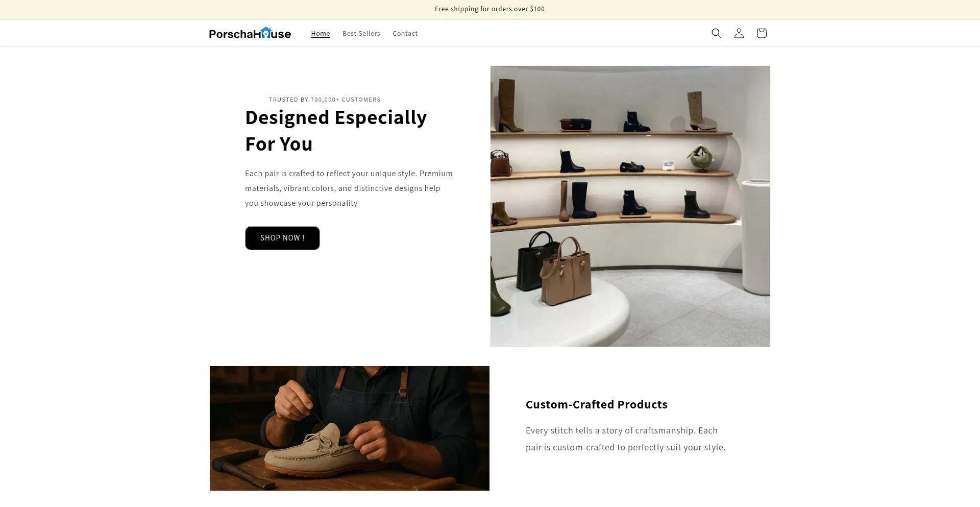
Task: Click the Every stitch tells a story paragraph
Action: point(625,439)
